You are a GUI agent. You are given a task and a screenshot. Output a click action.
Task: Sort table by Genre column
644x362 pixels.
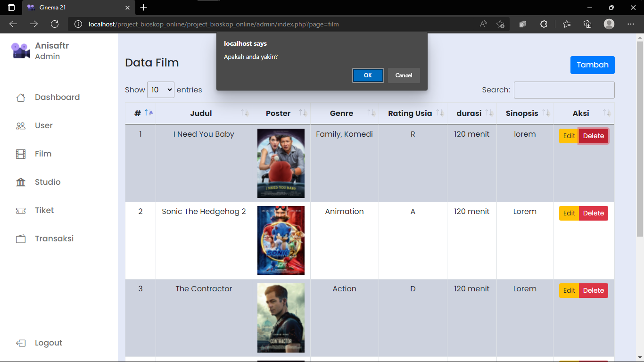click(x=344, y=113)
